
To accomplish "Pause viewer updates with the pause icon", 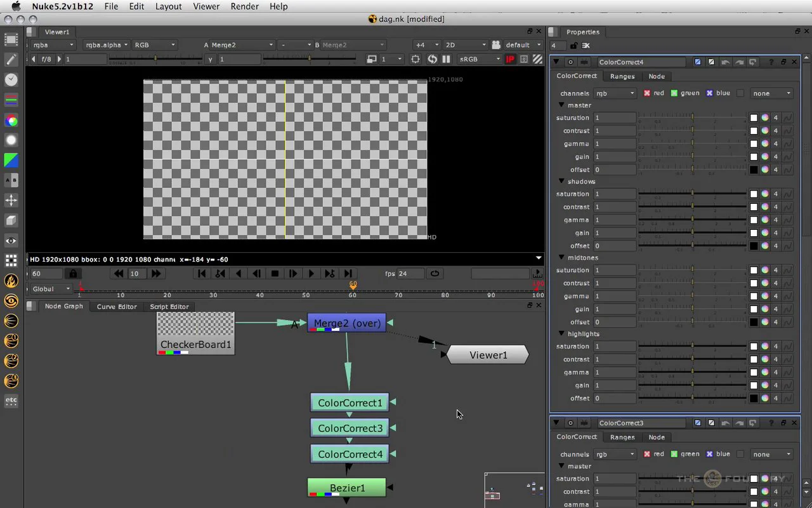I will click(446, 59).
